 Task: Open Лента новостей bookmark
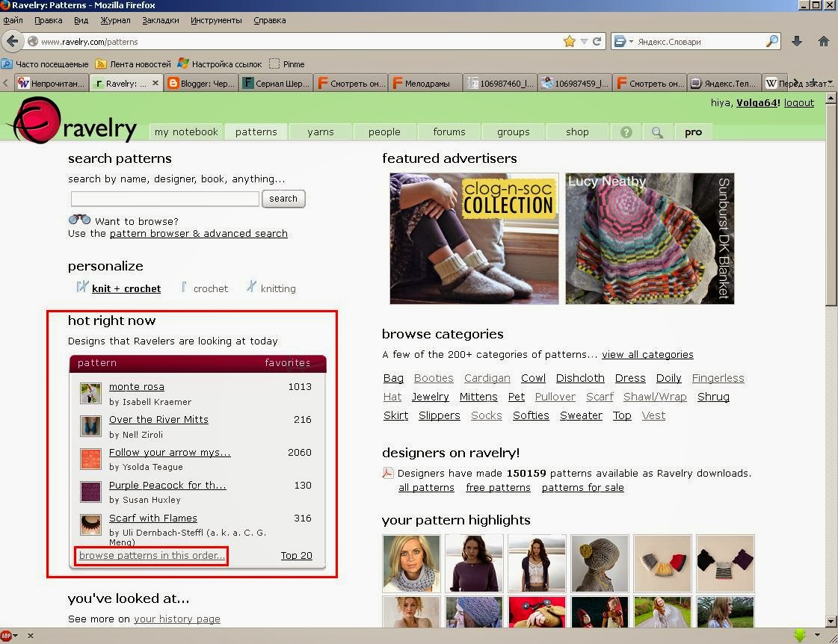coord(133,64)
